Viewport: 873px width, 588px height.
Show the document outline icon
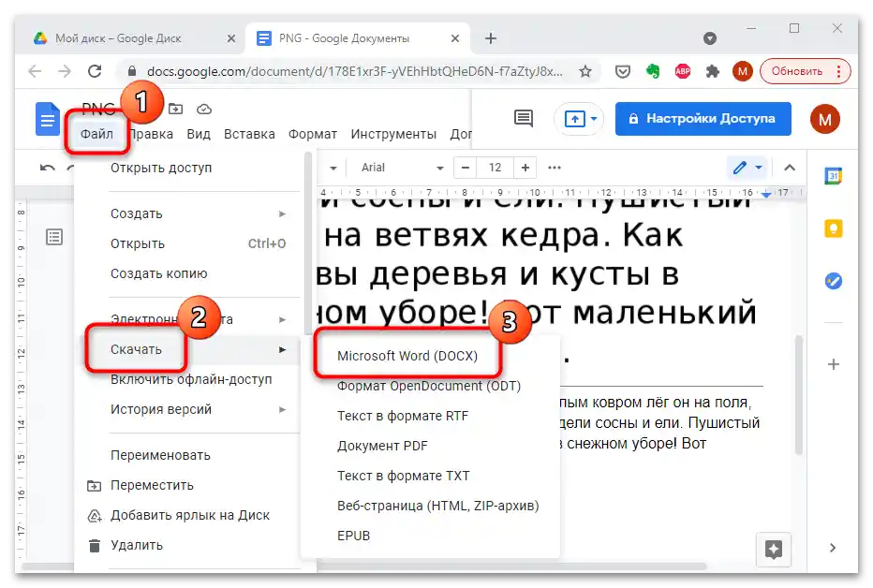point(54,237)
